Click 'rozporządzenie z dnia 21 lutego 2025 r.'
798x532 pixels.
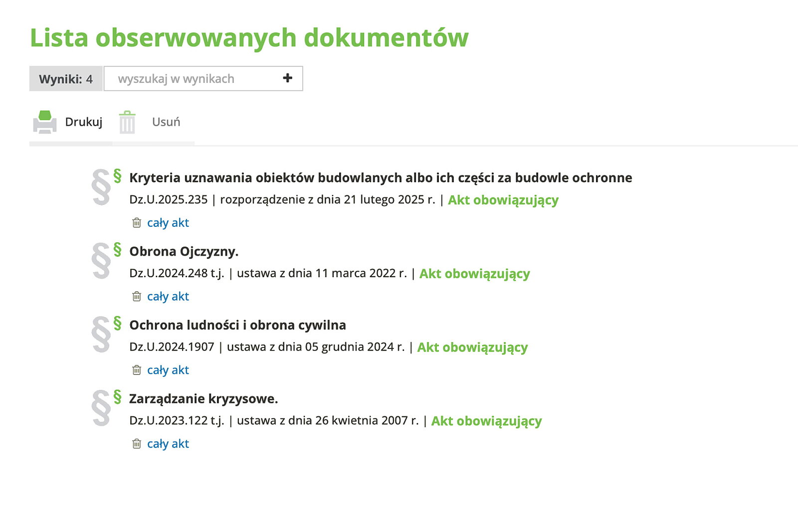pyautogui.click(x=328, y=200)
